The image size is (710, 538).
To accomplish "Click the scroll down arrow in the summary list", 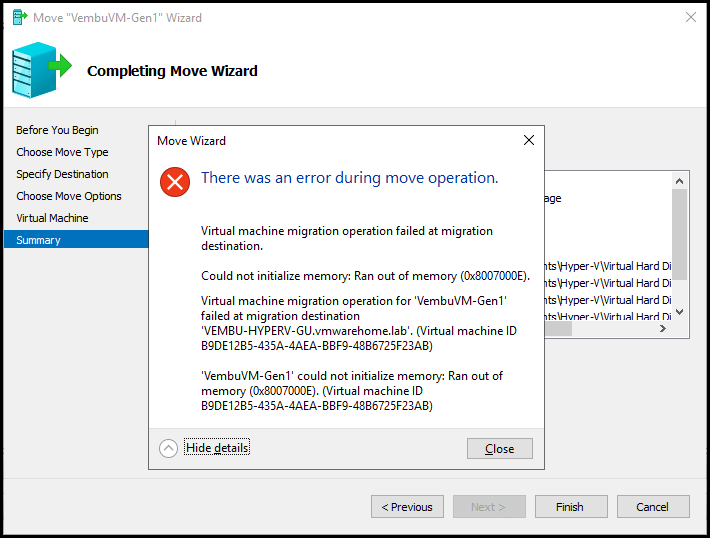I will (x=679, y=312).
